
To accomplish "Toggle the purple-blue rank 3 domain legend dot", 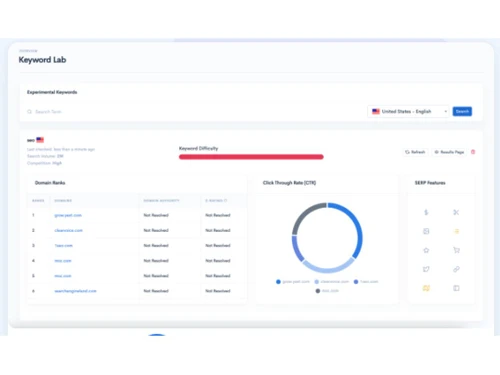I will pos(356,282).
